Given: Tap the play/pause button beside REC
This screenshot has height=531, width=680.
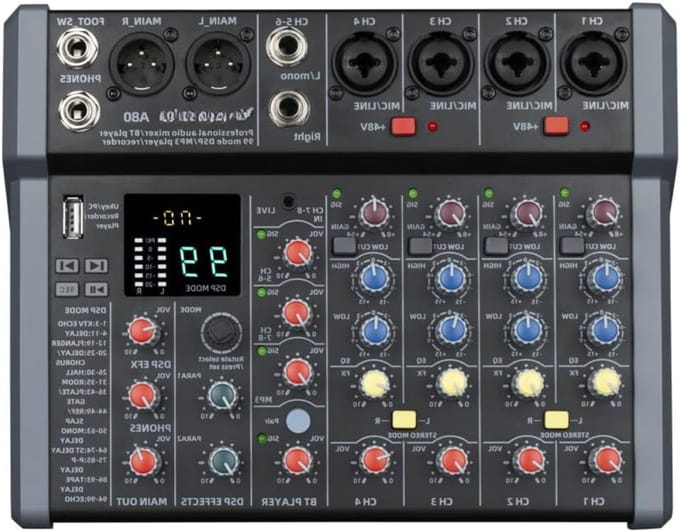Looking at the screenshot, I should click(x=96, y=289).
